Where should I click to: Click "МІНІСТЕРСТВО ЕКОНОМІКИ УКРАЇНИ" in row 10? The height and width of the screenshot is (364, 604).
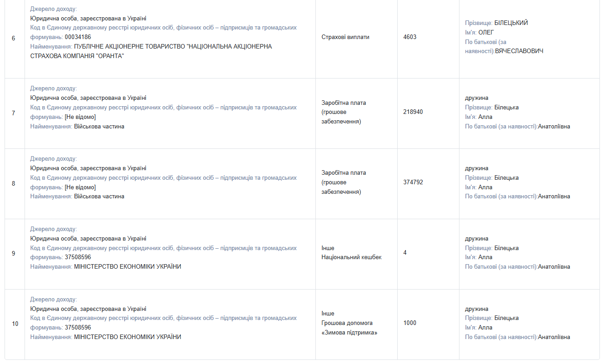tap(127, 337)
